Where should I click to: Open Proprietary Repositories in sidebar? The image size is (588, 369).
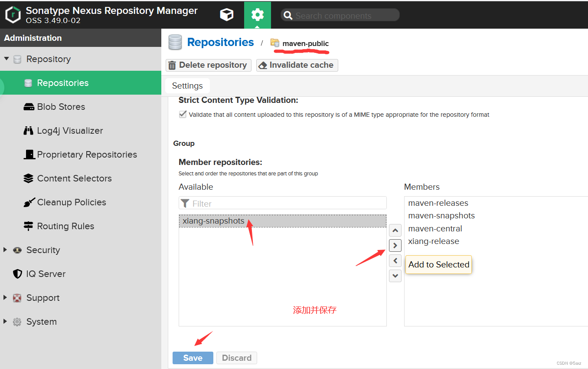click(81, 155)
